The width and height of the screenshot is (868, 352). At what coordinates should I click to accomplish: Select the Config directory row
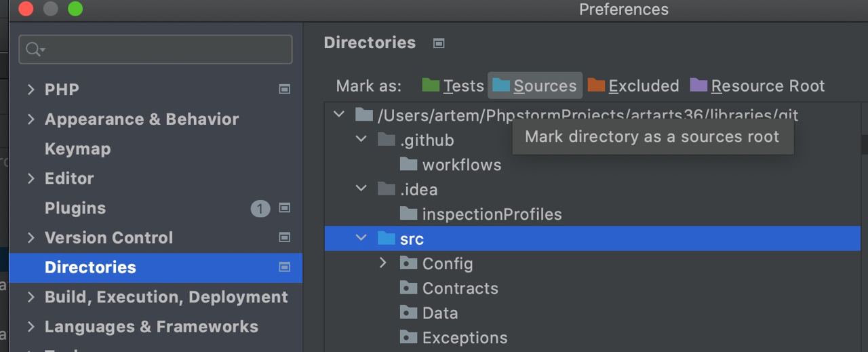pos(592,263)
